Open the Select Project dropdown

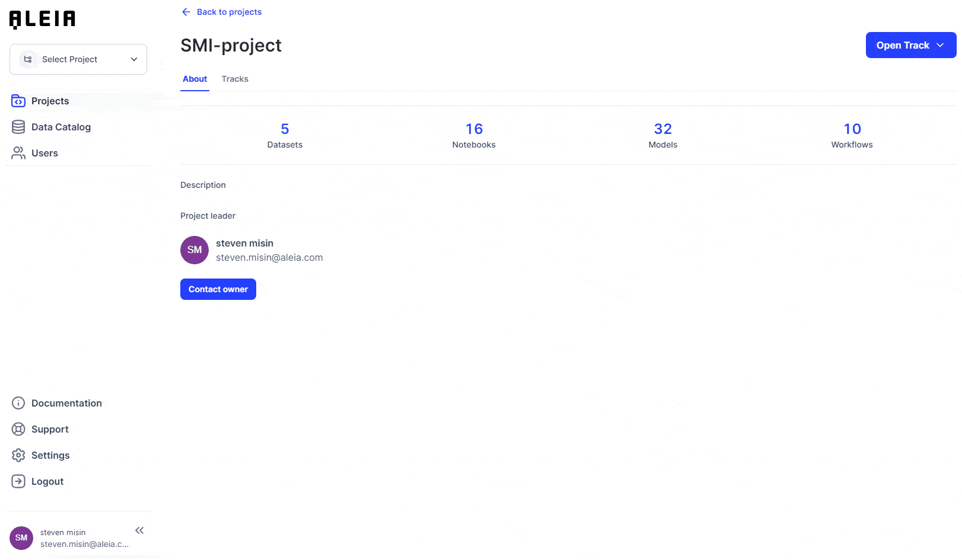78,59
